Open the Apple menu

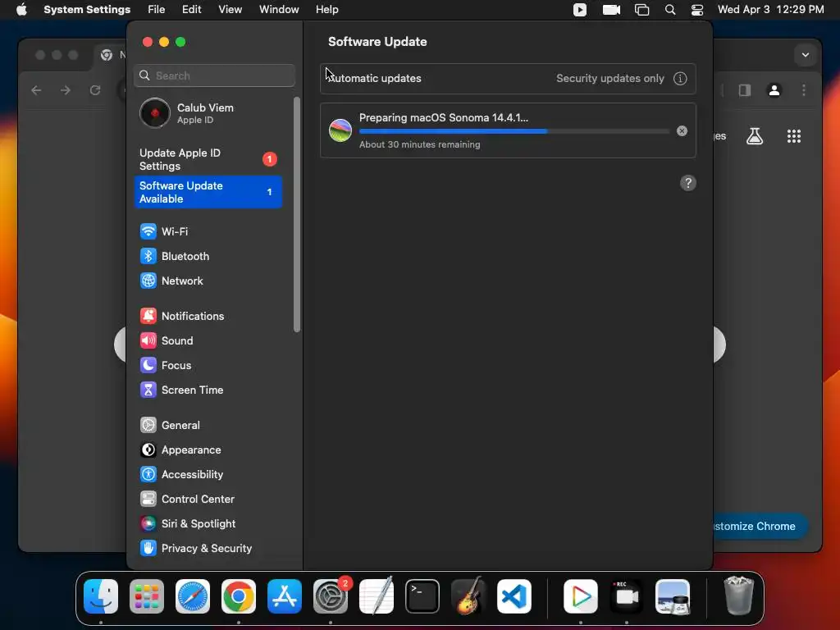click(x=21, y=10)
